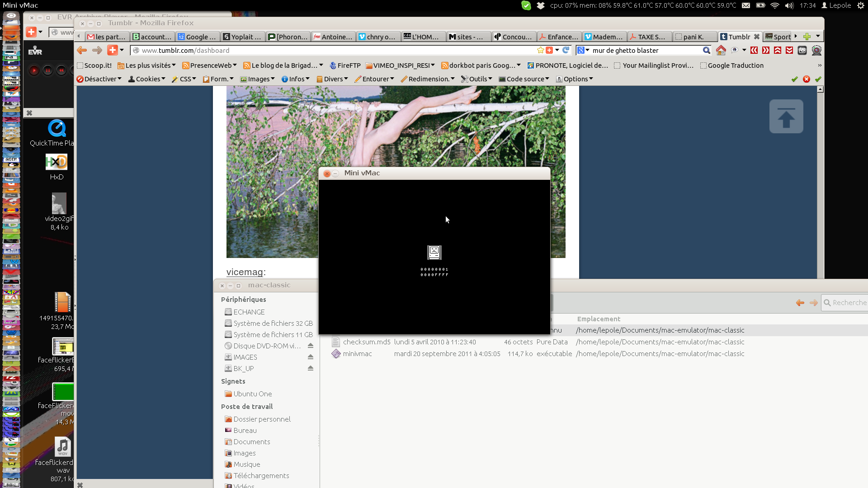Click the Firefox home icon
This screenshot has width=868, height=488.
coord(721,50)
